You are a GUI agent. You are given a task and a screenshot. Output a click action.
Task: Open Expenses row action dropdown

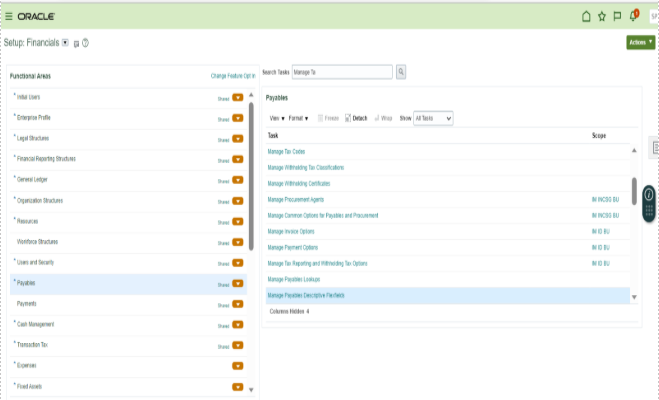(237, 366)
